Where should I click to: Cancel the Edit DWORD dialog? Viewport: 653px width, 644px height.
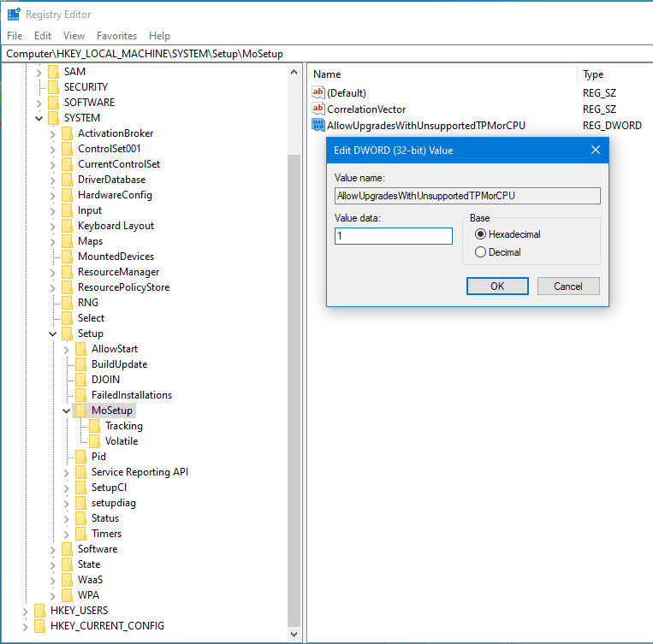pos(567,287)
